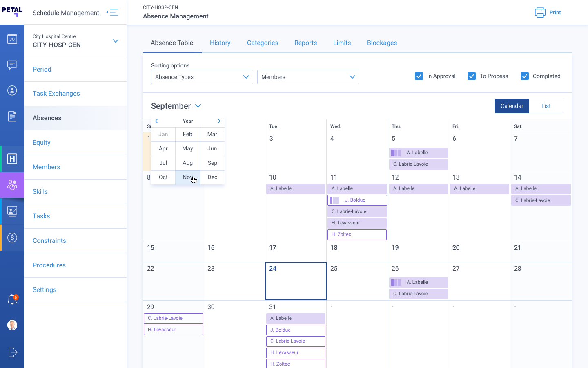Open the documents icon in sidebar

12,117
